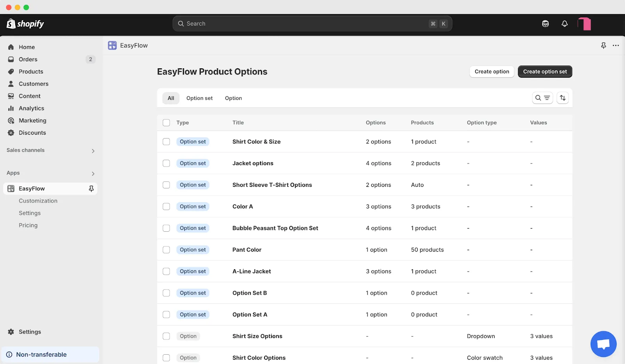This screenshot has height=364, width=625.
Task: Check the Bubble Peasant Top Option Set checkbox
Action: [166, 228]
